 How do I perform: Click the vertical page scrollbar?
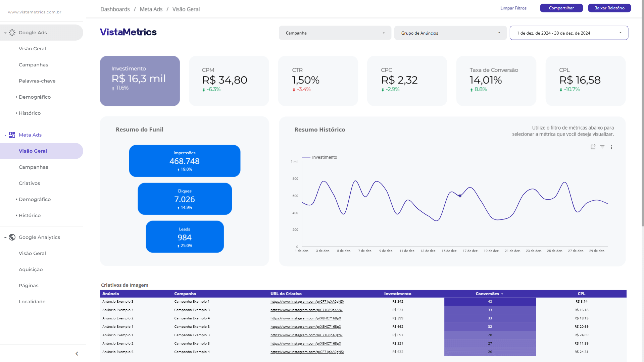[x=642, y=114]
